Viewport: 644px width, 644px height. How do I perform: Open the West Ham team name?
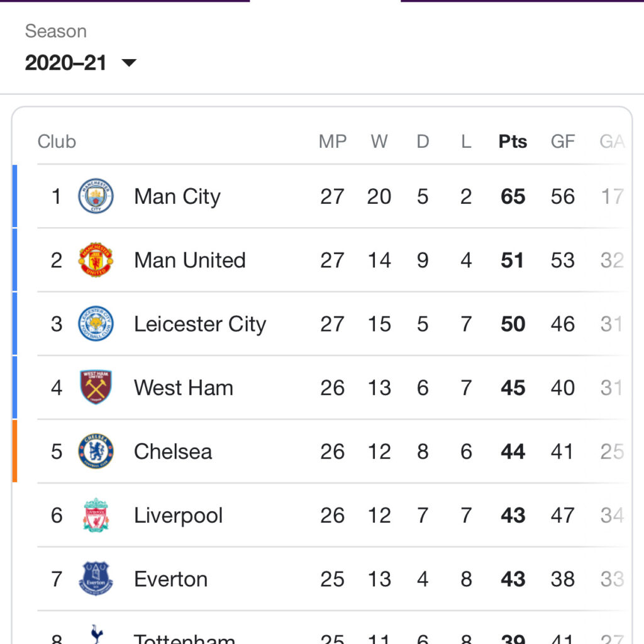[x=184, y=387]
